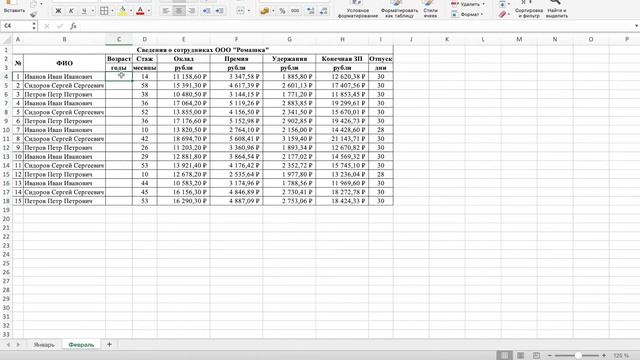The image size is (640, 360).
Task: Click the Вставить paste button
Action: tap(14, 8)
